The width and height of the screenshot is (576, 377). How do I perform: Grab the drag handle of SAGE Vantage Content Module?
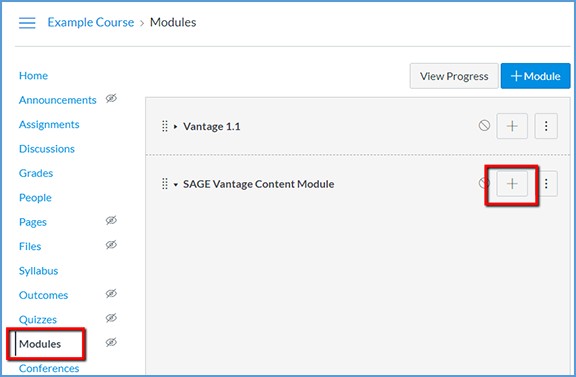click(165, 184)
